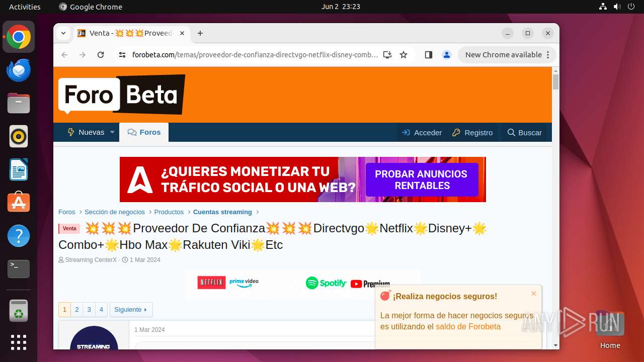Show applications grid in dock
The height and width of the screenshot is (362, 644).
19,342
